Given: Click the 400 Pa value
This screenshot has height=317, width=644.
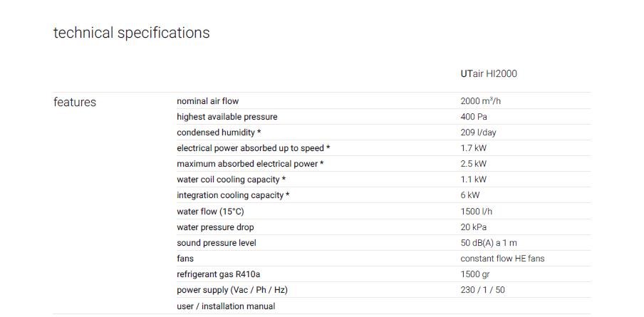Looking at the screenshot, I should [474, 117].
